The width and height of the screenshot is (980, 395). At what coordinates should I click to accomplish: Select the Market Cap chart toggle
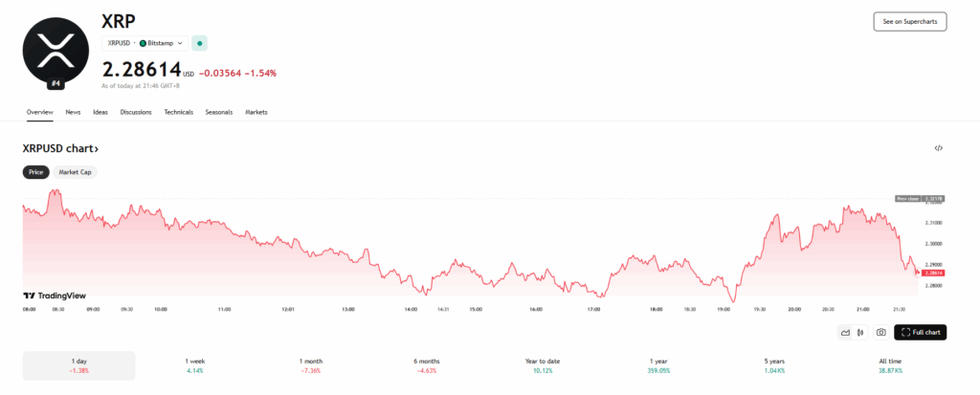coord(75,172)
